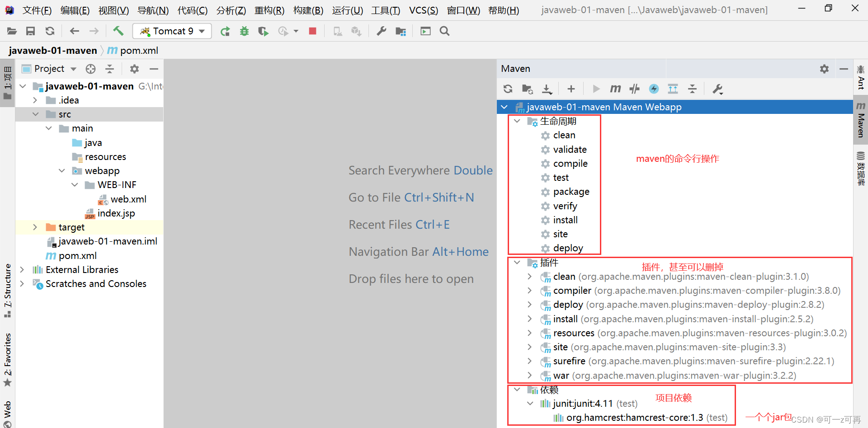Click the Search Everywhere magnifier icon
Screen dimensions: 868x428
(444, 31)
